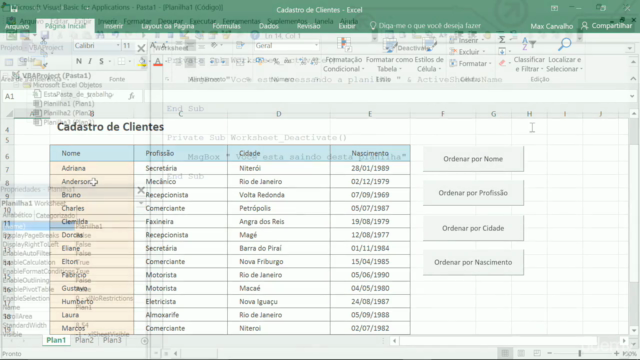Image resolution: width=640 pixels, height=360 pixels.
Task: Click the zoom slider handle
Action: click(x=580, y=353)
